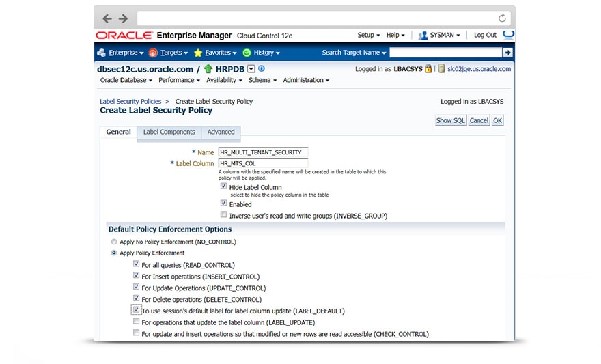Image resolution: width=601 pixels, height=364 pixels.
Task: Click the host icon beside slc02jqe.us.oracle.com
Action: [442, 68]
